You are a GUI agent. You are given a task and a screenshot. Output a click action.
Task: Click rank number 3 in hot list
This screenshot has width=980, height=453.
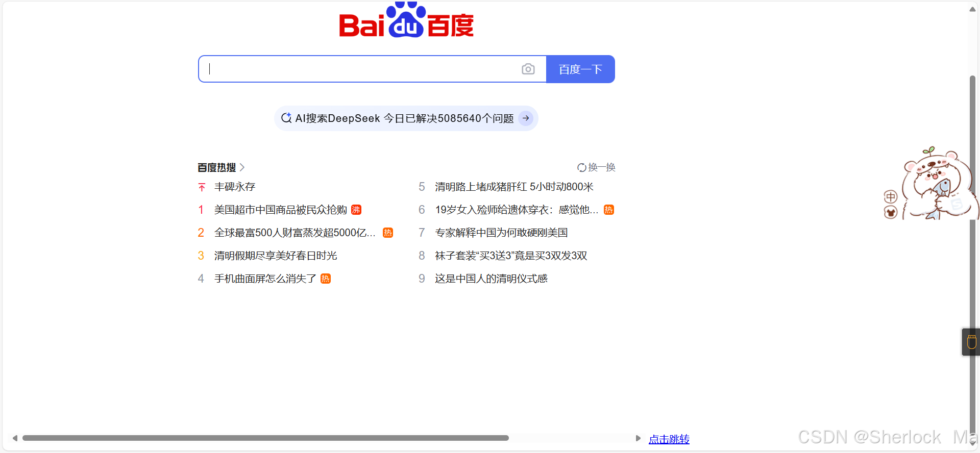[201, 256]
